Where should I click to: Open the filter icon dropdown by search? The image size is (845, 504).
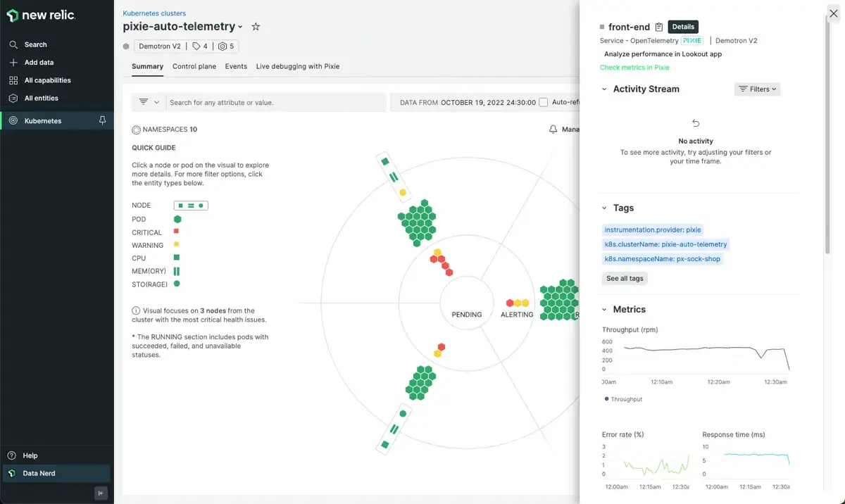point(149,102)
